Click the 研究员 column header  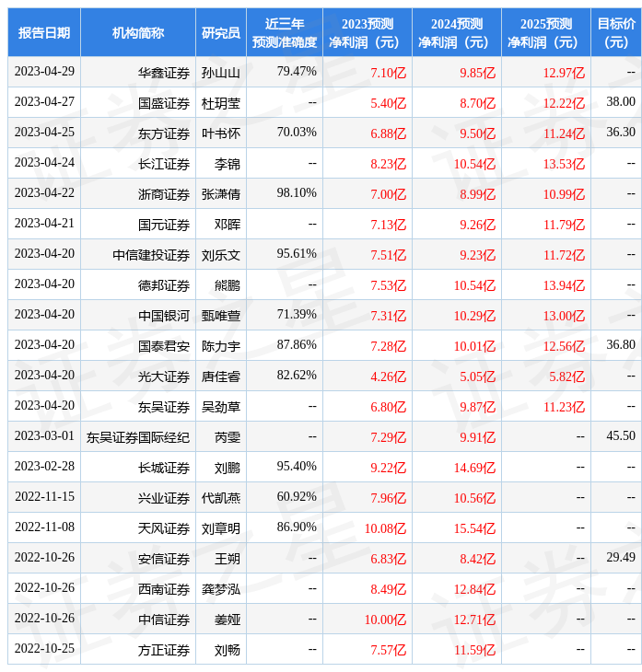(x=220, y=32)
